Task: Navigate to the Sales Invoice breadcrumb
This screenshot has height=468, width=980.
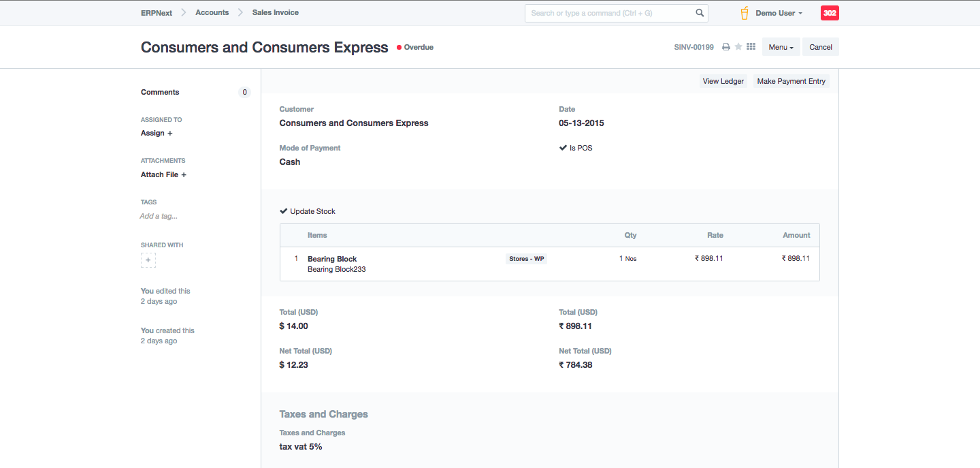Action: click(x=275, y=12)
